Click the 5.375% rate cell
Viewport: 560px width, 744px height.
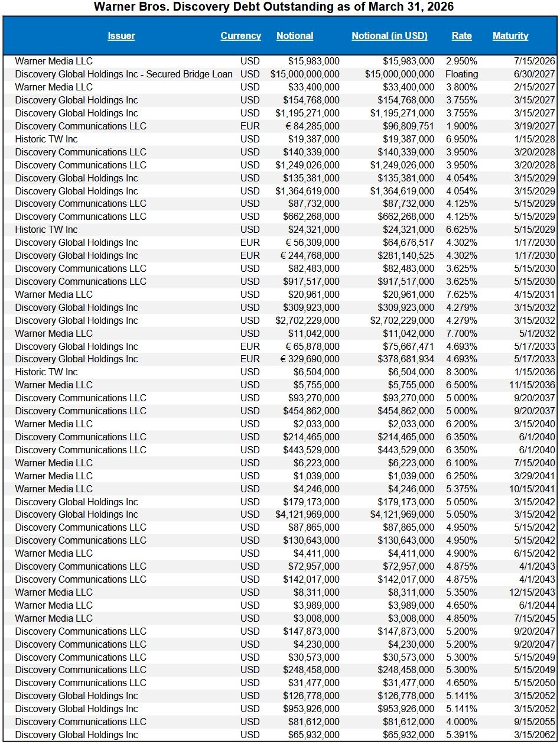[x=462, y=489]
